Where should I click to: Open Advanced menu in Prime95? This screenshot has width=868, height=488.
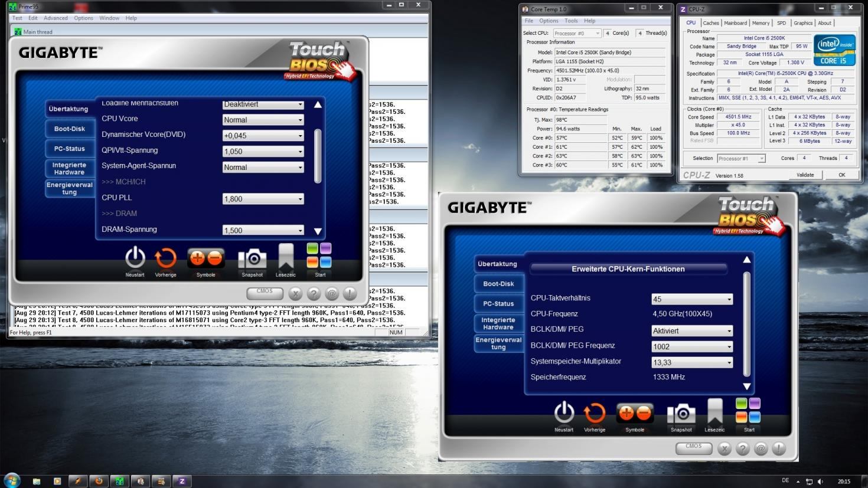pyautogui.click(x=56, y=18)
